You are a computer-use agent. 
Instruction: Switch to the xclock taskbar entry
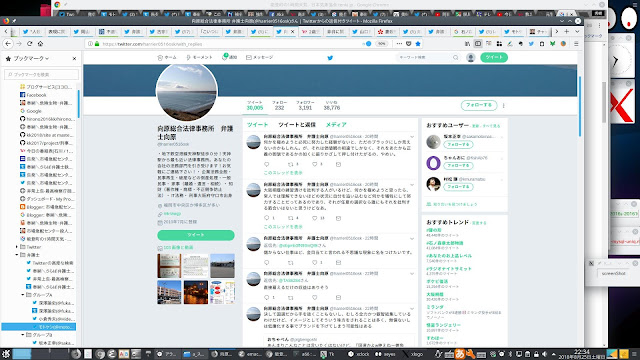(x=359, y=354)
